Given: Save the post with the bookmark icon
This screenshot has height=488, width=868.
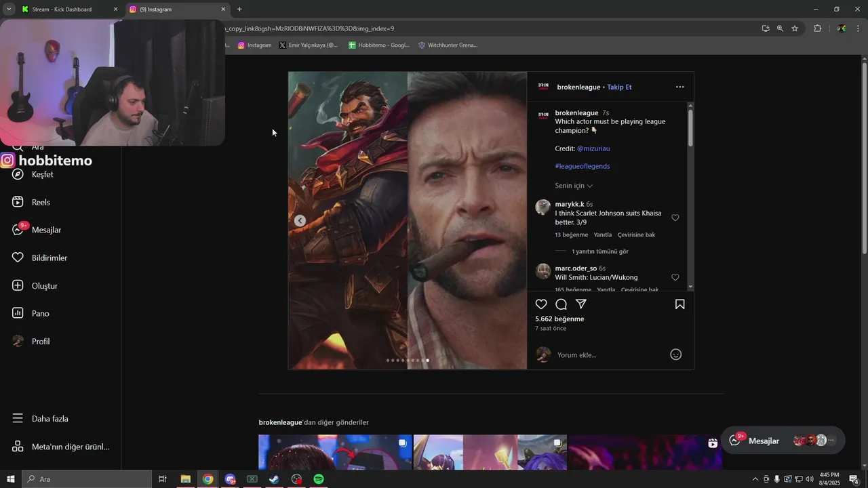Looking at the screenshot, I should [x=679, y=304].
